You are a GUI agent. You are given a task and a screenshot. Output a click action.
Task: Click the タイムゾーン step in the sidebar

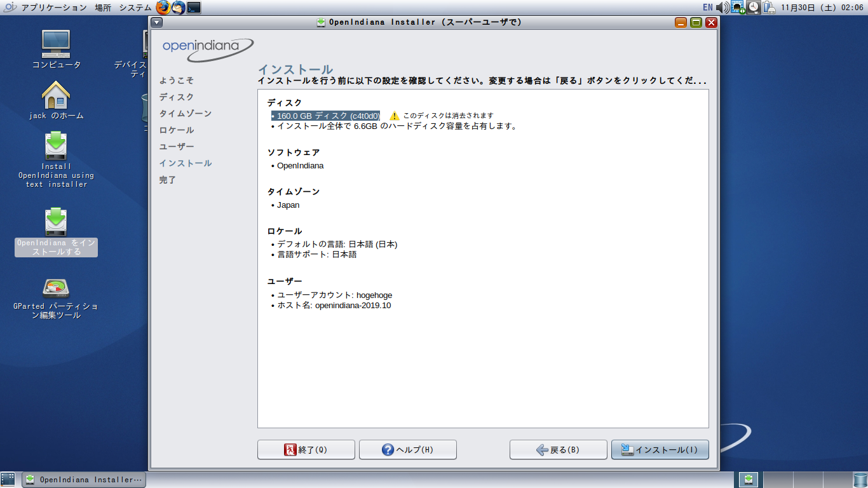coord(186,114)
